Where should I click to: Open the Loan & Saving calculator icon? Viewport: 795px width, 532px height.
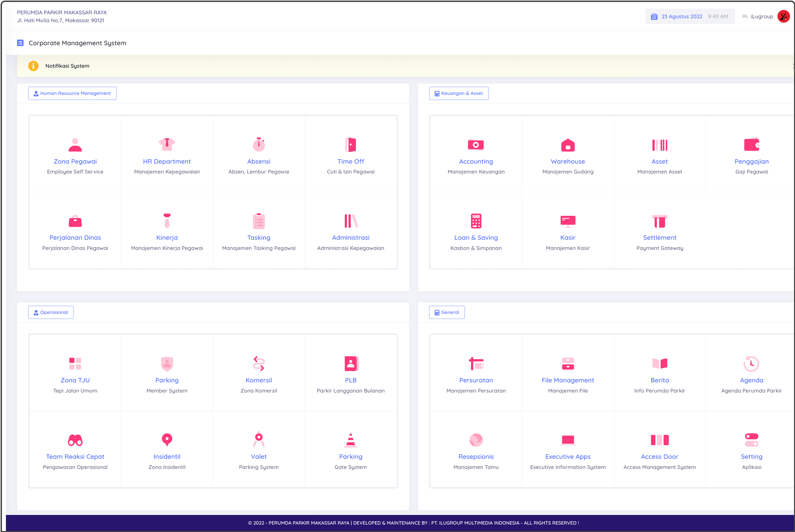pyautogui.click(x=476, y=221)
